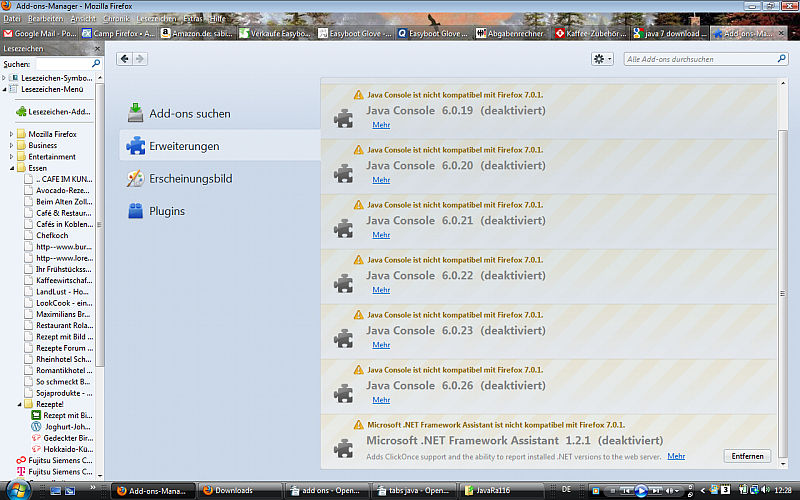Click puzzle icon of Microsoft .NET Framework Assistant
Viewport: 800px width, 500px height.
(x=343, y=449)
